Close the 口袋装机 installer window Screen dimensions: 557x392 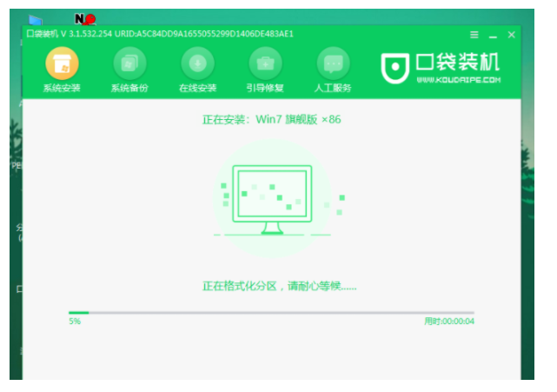click(511, 34)
